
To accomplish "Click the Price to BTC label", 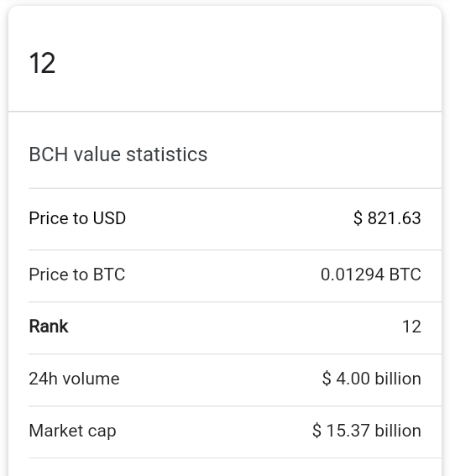I will coord(77,275).
